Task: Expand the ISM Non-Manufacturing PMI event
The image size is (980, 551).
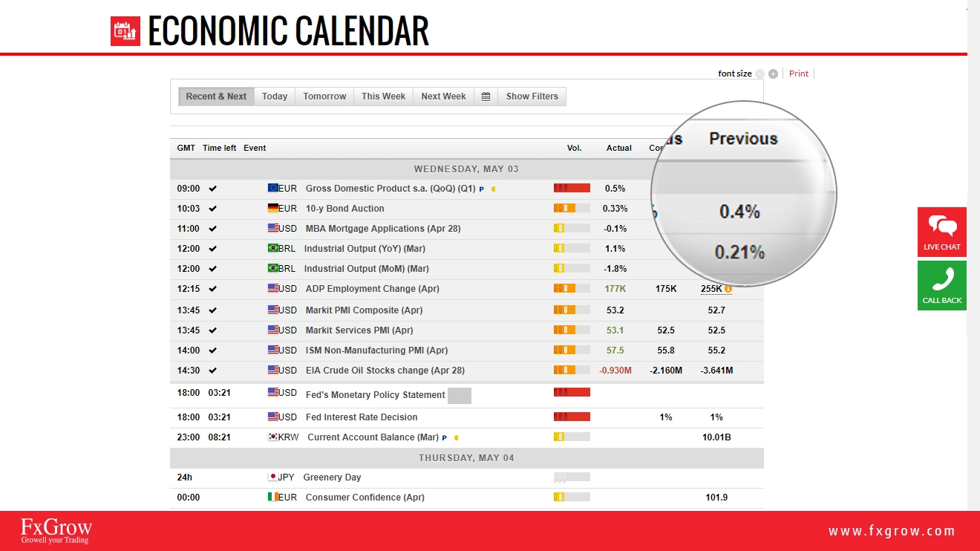Action: (x=376, y=351)
